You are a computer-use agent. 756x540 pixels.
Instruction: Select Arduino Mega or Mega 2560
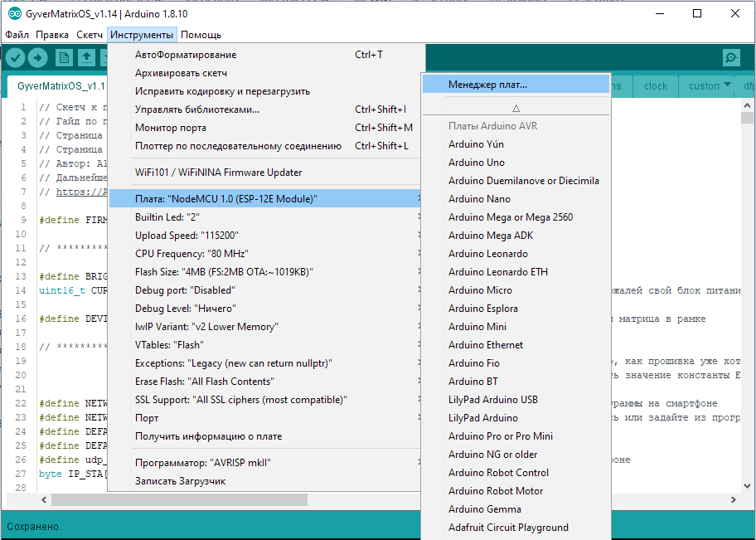pyautogui.click(x=516, y=217)
